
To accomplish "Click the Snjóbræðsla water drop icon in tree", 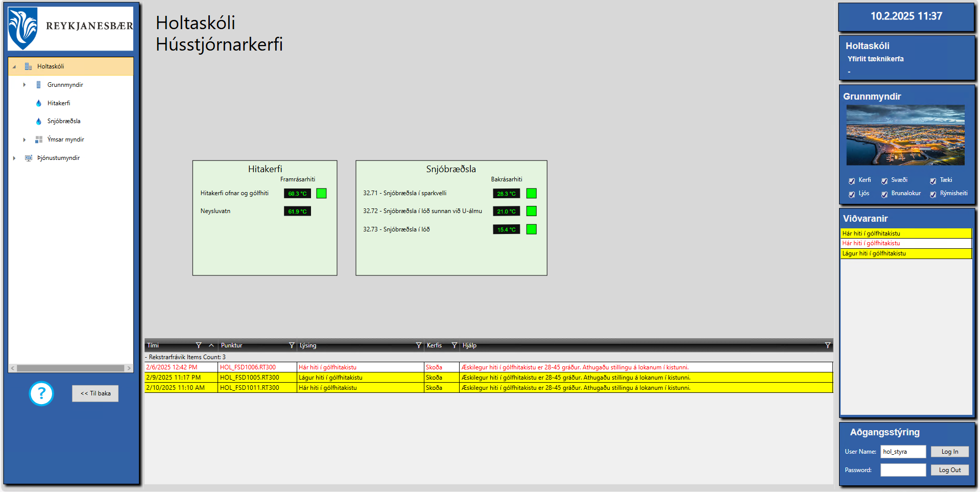I will tap(38, 122).
